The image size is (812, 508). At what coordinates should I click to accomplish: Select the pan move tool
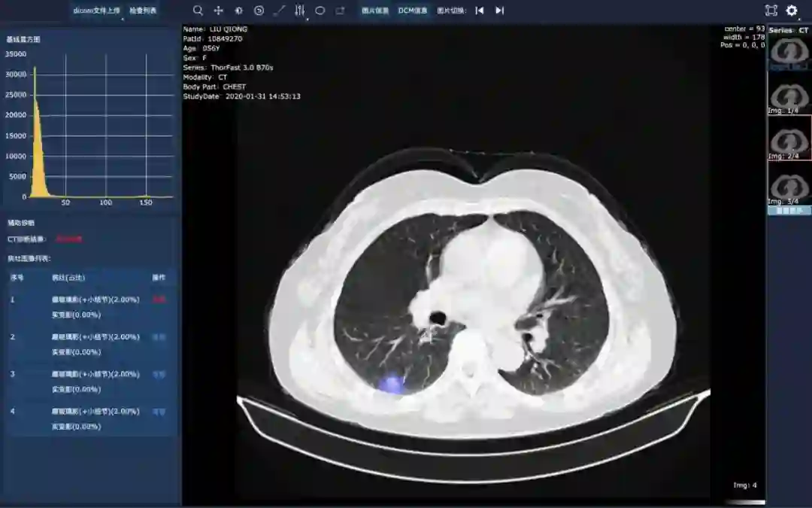tap(219, 11)
